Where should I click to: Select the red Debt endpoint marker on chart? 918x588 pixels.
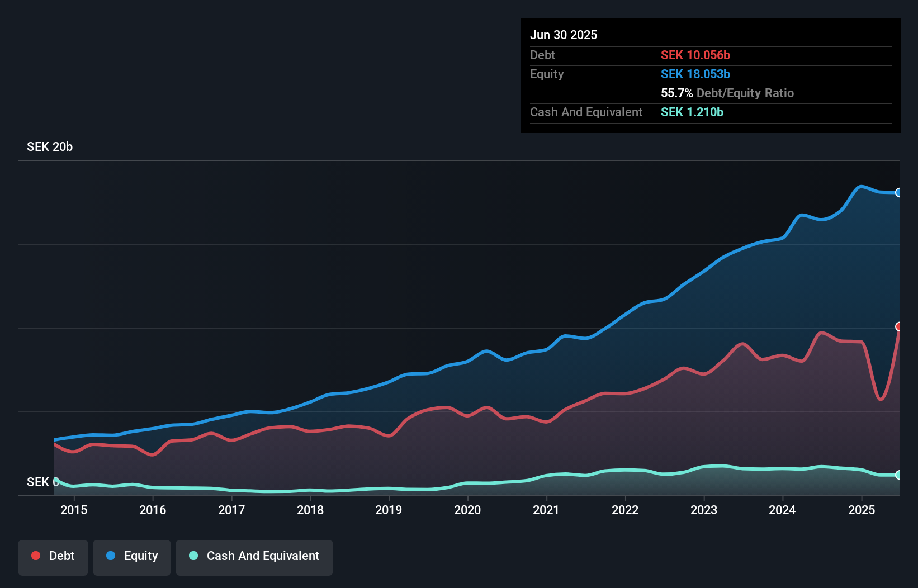(898, 326)
